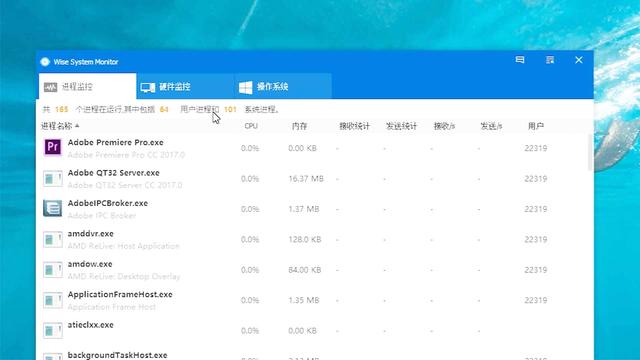The height and width of the screenshot is (360, 640).
Task: Select the AdobeIPCBroker.exe process name
Action: point(108,203)
